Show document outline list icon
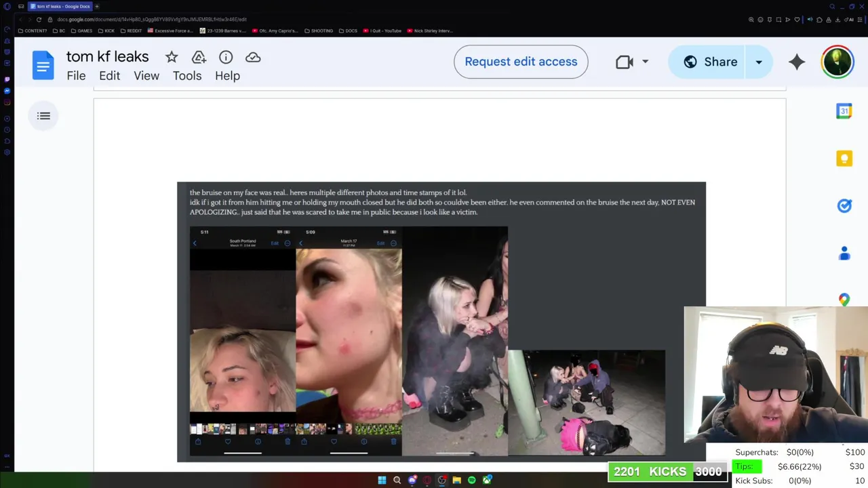 (x=43, y=116)
